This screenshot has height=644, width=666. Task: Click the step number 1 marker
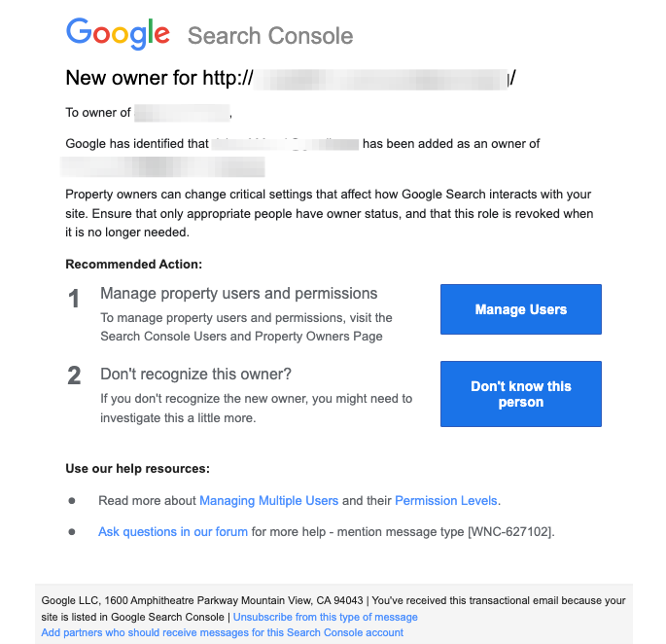pyautogui.click(x=74, y=299)
